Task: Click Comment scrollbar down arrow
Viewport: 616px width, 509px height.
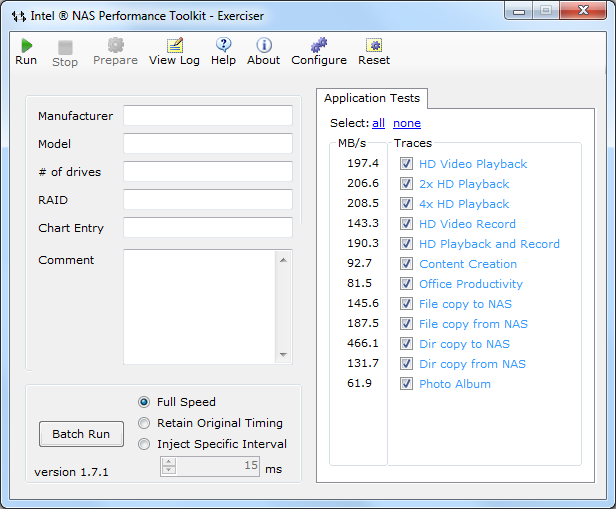Action: coord(283,355)
